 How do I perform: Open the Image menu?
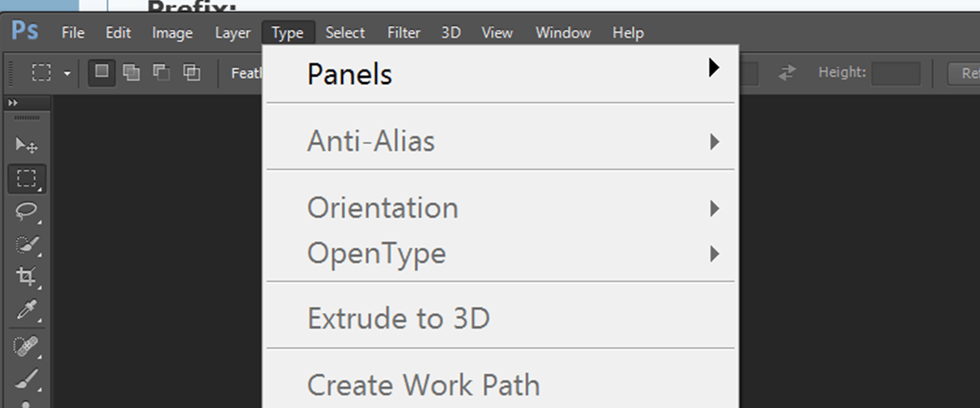[172, 33]
